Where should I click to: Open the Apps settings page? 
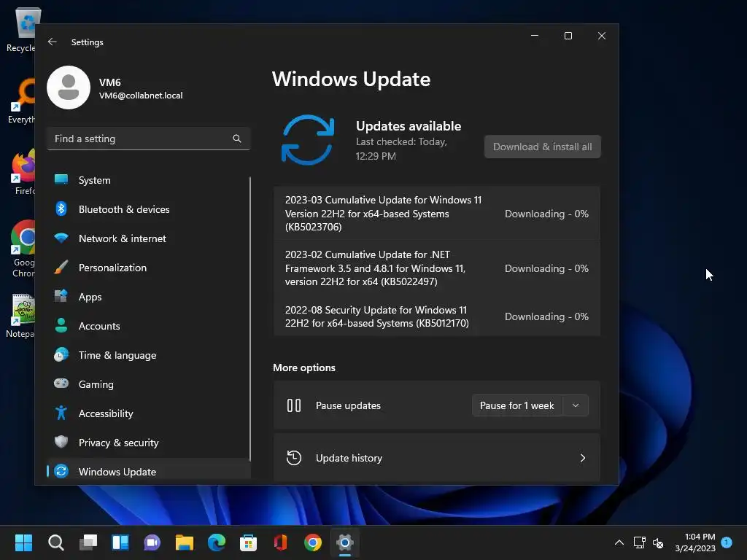point(148,297)
